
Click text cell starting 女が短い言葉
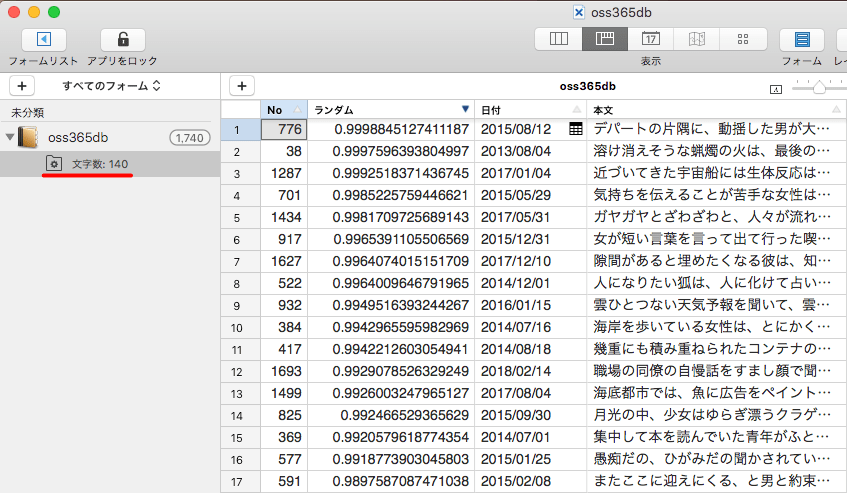[716, 239]
